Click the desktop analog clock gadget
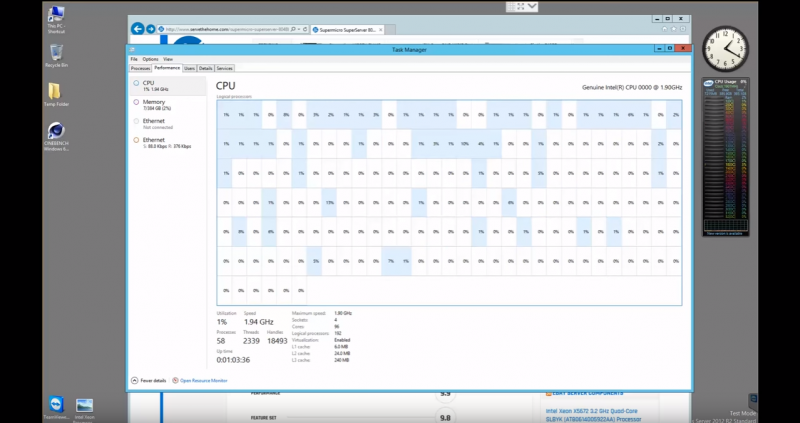The width and height of the screenshot is (800, 423). (726, 48)
